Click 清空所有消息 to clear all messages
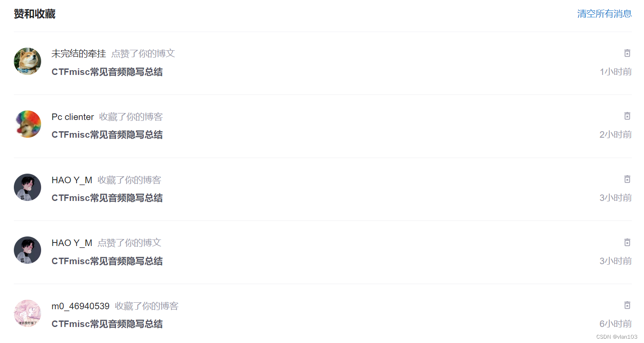Image resolution: width=644 pixels, height=343 pixels. click(x=604, y=14)
